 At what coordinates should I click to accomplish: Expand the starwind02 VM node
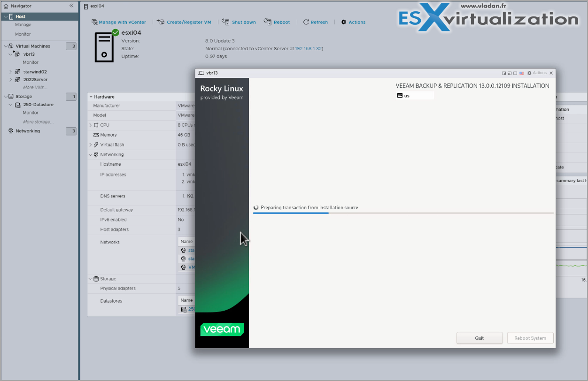(x=10, y=72)
